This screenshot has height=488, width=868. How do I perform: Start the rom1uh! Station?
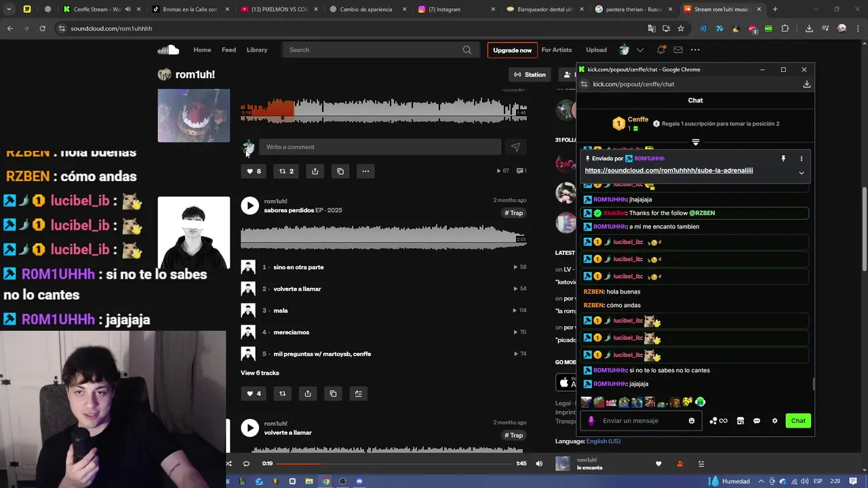point(530,75)
